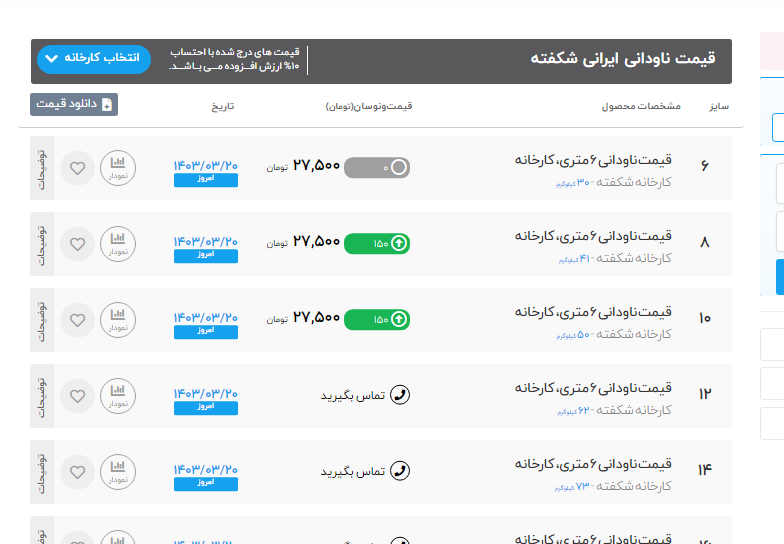Viewport: 784px width, 544px height.
Task: Click green 150 change indicator in size 10 row
Action: pos(376,319)
